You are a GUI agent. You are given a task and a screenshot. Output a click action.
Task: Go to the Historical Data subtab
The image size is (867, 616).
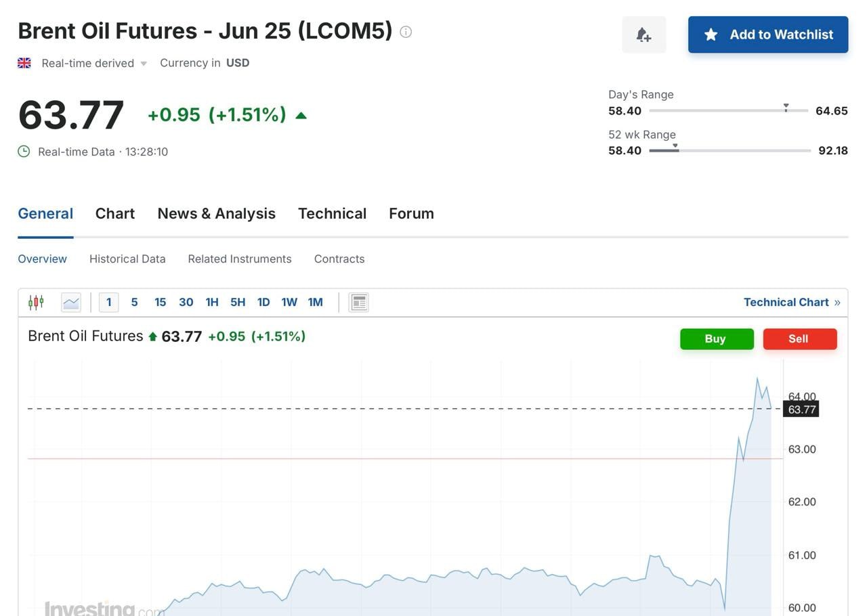pyautogui.click(x=127, y=259)
